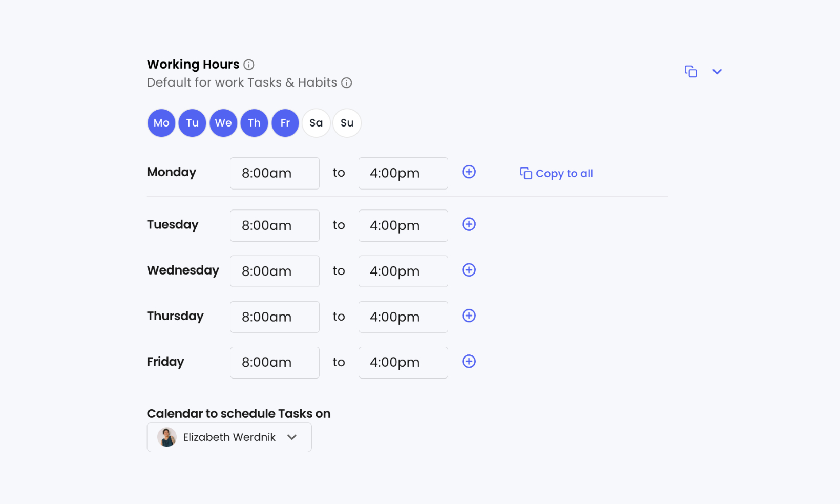Image resolution: width=840 pixels, height=504 pixels.
Task: Enable Saturday day pill
Action: 316,123
